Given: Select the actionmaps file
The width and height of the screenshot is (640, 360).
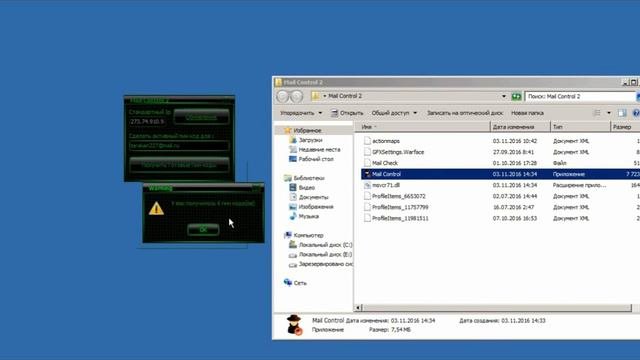Looking at the screenshot, I should tap(385, 141).
